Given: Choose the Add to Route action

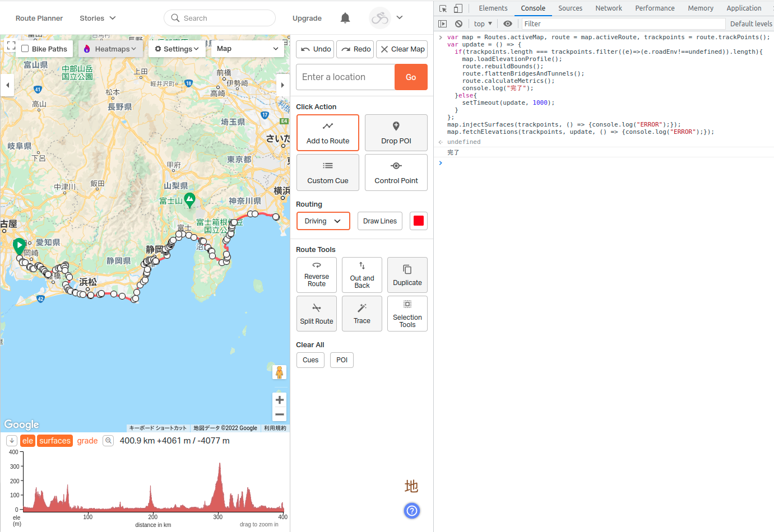Looking at the screenshot, I should (328, 133).
